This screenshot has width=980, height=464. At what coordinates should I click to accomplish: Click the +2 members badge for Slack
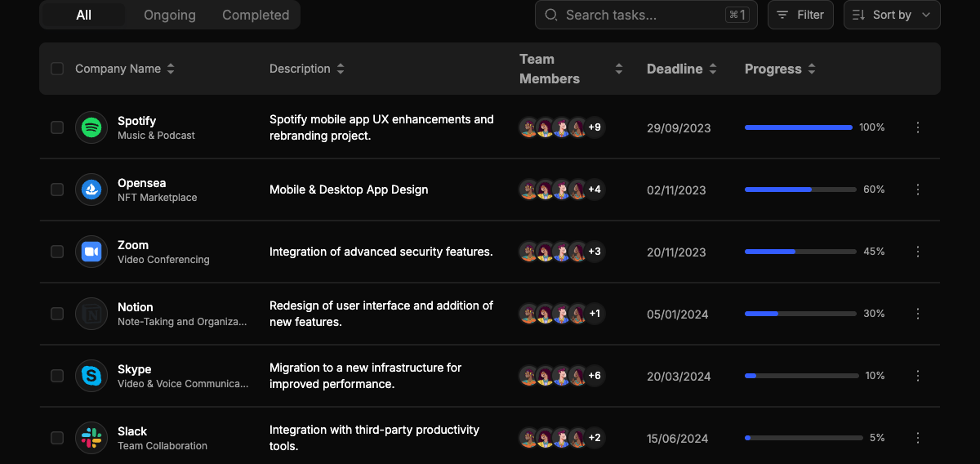[595, 438]
